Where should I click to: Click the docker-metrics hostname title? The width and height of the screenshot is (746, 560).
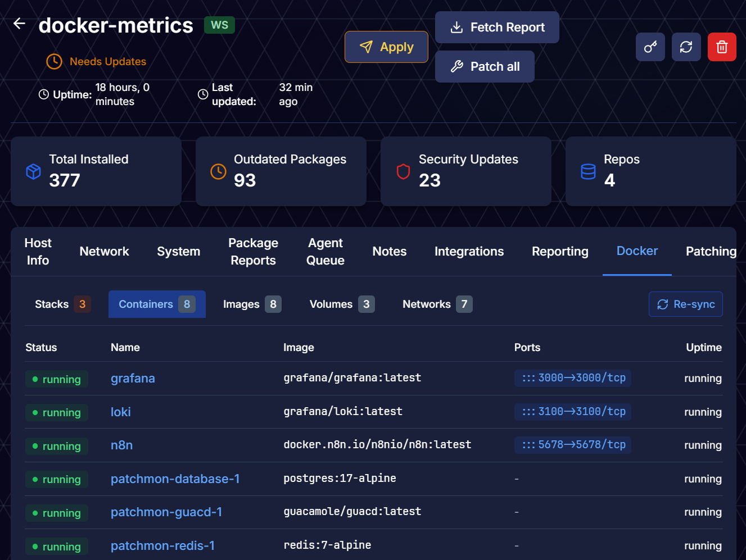(x=116, y=25)
